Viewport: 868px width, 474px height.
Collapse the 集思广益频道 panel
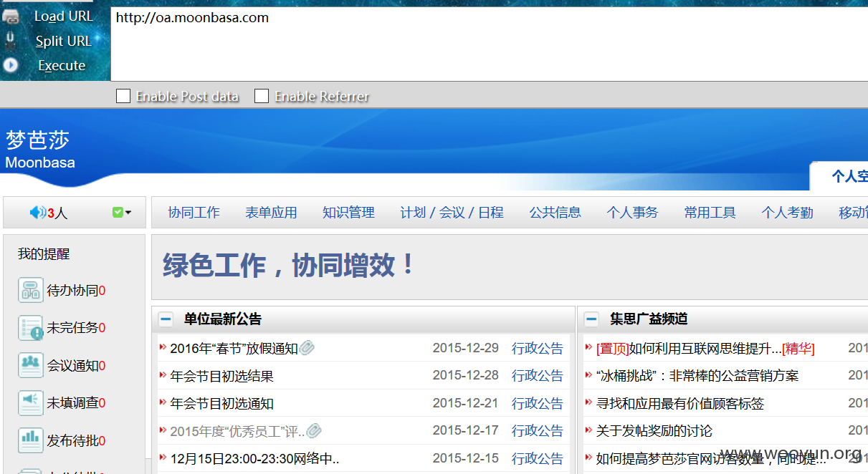[x=591, y=319]
